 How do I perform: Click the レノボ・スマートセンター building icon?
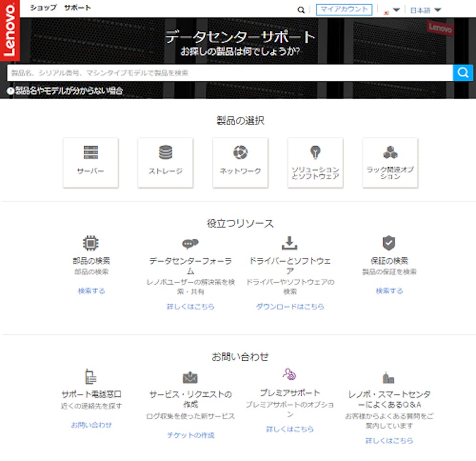point(388,378)
